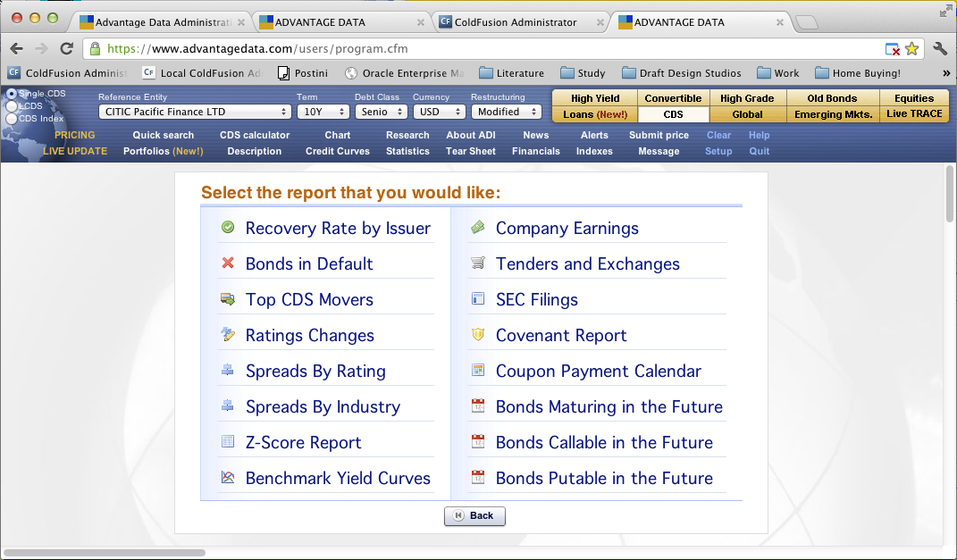957x560 pixels.
Task: Click the horizontal page scrollbar thumb
Action: click(104, 553)
